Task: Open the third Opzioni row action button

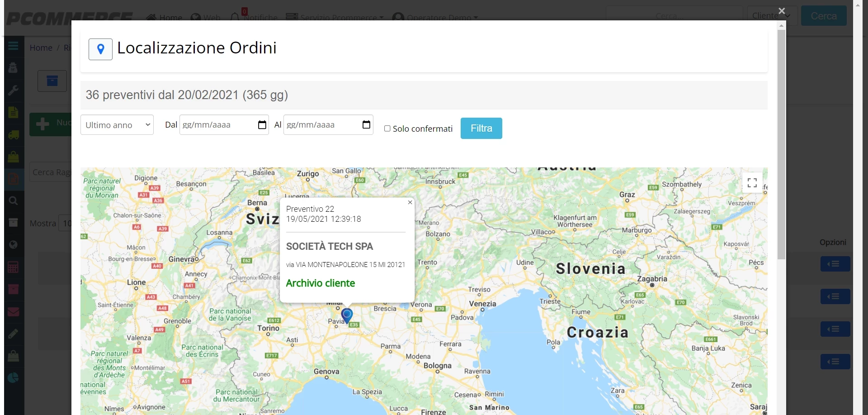Action: tap(835, 329)
